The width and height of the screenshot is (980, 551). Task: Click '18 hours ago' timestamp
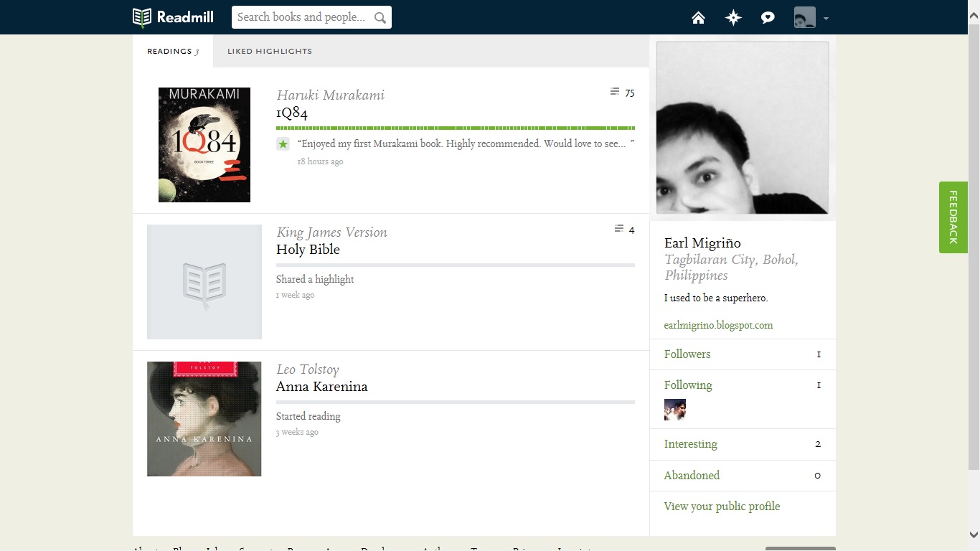[320, 162]
